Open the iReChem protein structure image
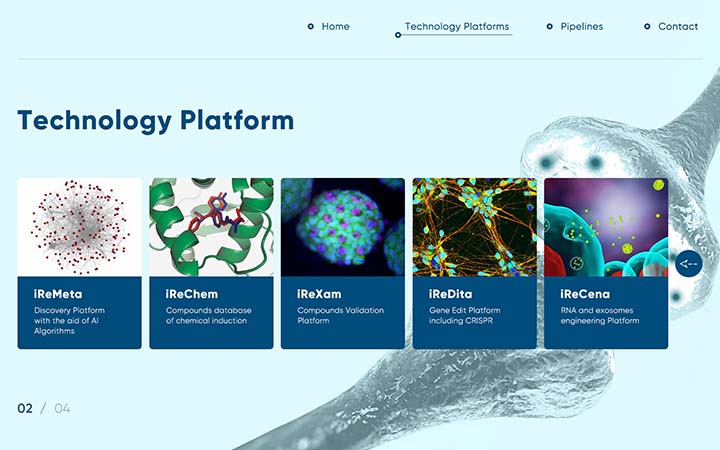Image resolution: width=720 pixels, height=450 pixels. pyautogui.click(x=211, y=227)
